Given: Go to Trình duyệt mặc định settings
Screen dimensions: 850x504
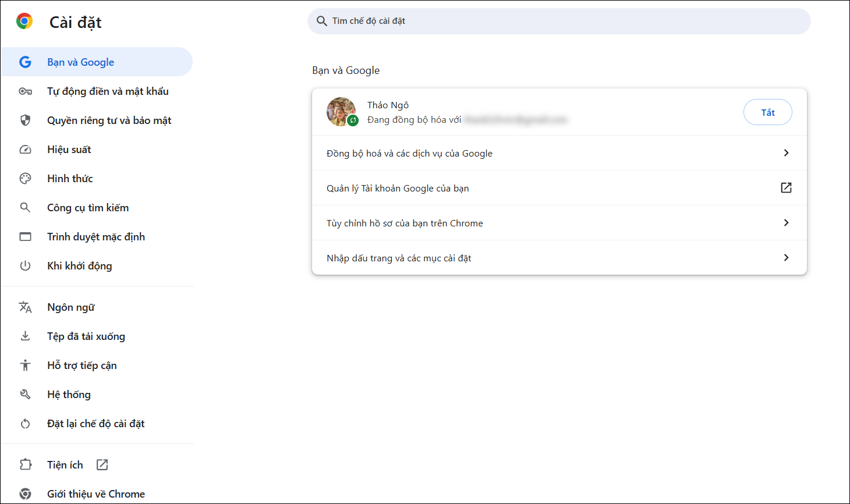Looking at the screenshot, I should point(97,237).
